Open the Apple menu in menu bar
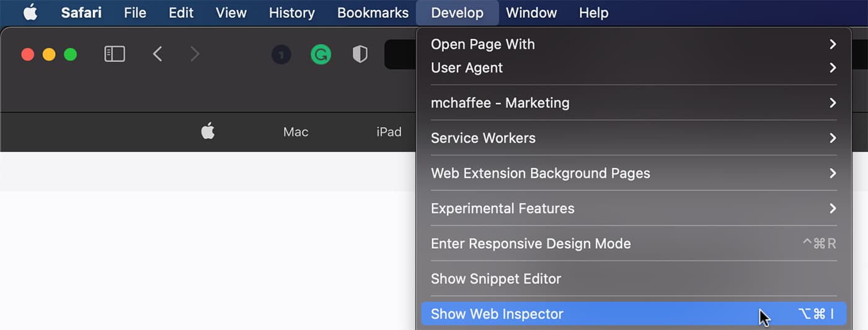The image size is (868, 330). coord(30,12)
